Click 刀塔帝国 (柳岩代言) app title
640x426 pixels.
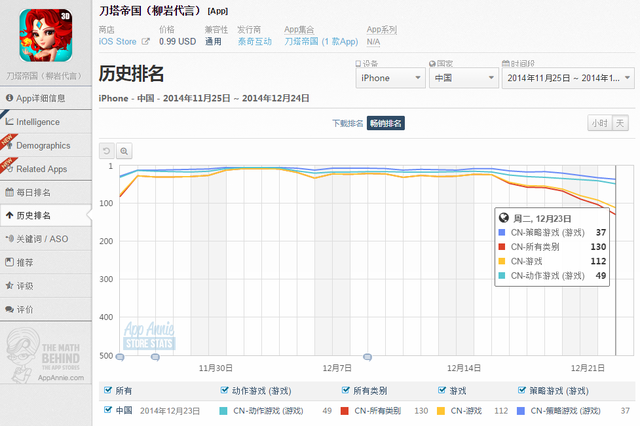(151, 11)
